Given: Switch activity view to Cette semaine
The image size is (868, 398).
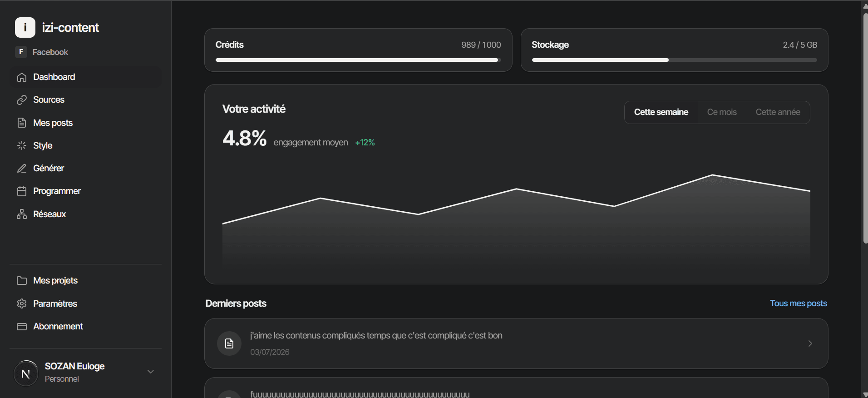Looking at the screenshot, I should 661,112.
